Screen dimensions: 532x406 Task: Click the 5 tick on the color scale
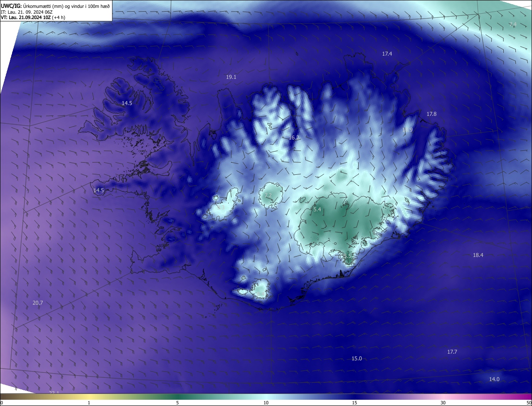tap(177, 403)
